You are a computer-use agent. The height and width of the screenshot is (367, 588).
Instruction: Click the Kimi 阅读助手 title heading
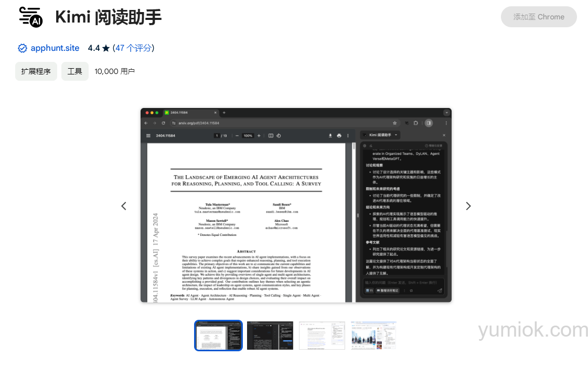pyautogui.click(x=108, y=17)
